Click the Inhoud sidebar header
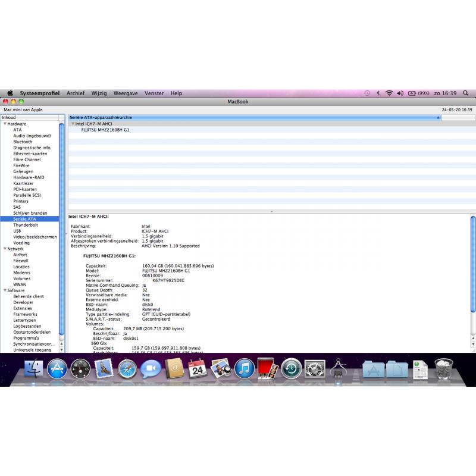 coord(29,117)
